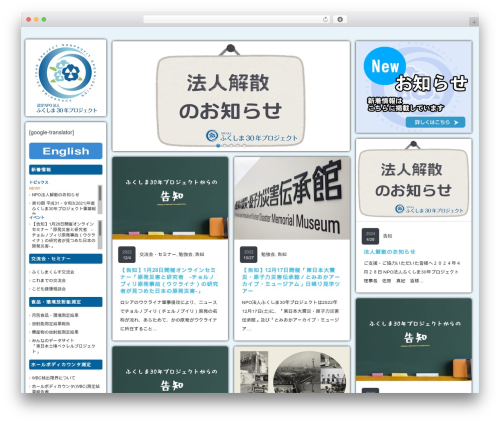This screenshot has height=423, width=500.
Task: Open bottom-middle 告知 chalkboard card image
Action: 170,370
